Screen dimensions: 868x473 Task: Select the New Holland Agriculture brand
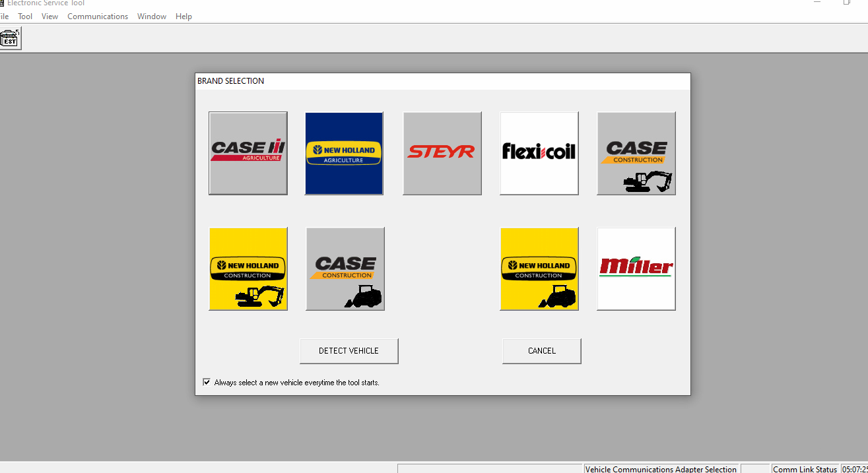coord(344,153)
